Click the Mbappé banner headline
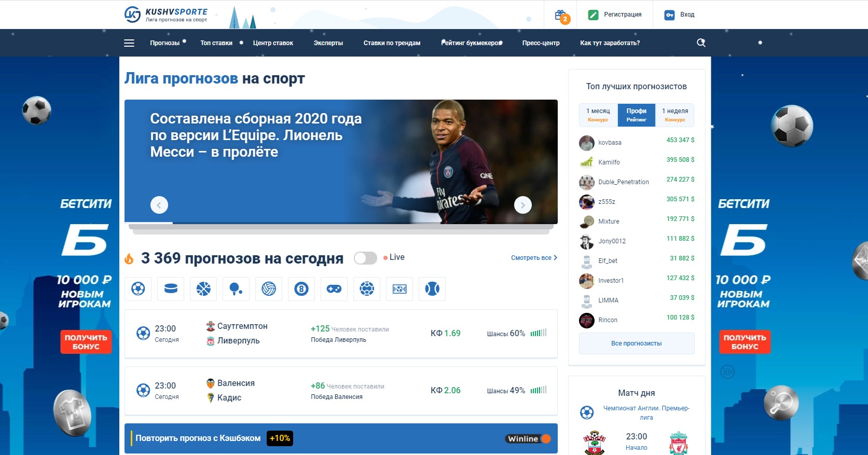Screen dimensions: 868x455 point(256,135)
